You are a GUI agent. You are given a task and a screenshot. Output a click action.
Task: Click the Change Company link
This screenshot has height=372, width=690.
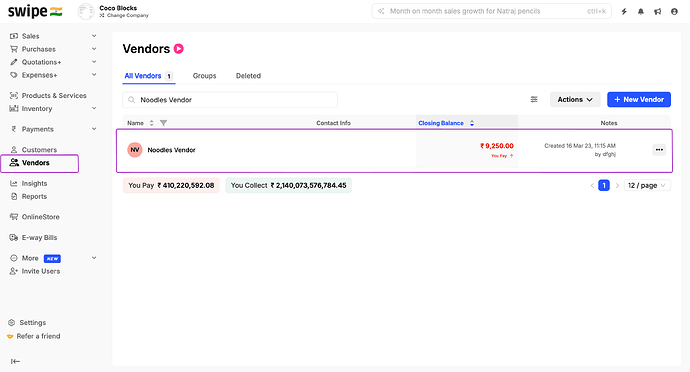pyautogui.click(x=125, y=15)
